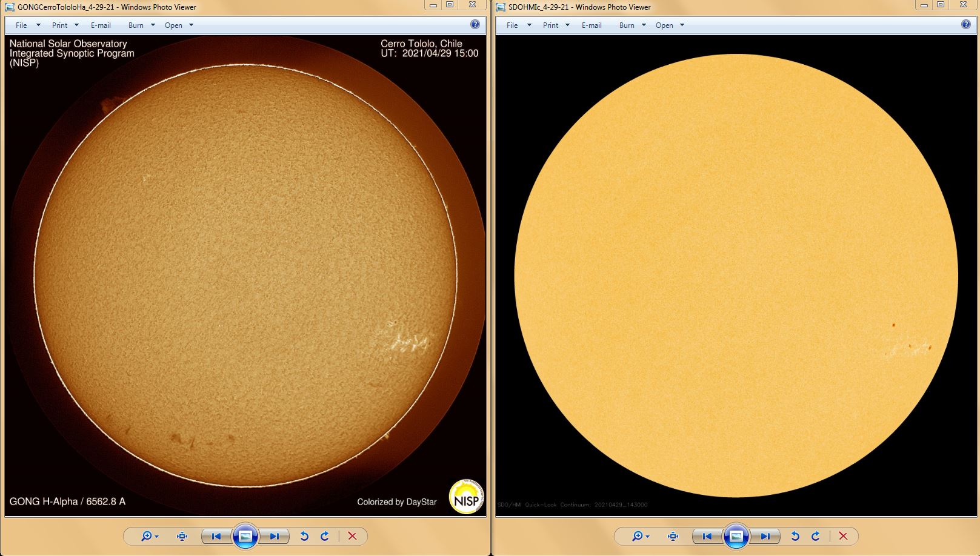Maximize the GONG photo viewer window
Screen dimensions: 980x556
(x=450, y=5)
